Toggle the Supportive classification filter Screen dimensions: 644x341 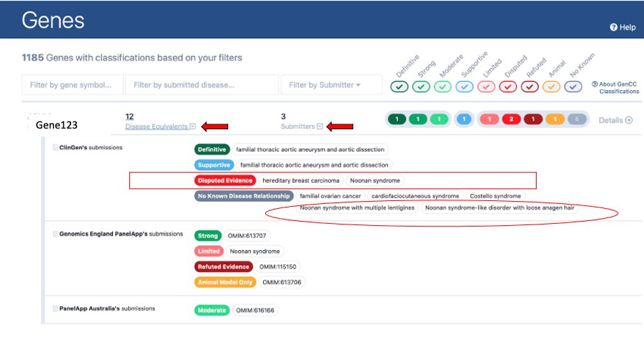coord(464,87)
